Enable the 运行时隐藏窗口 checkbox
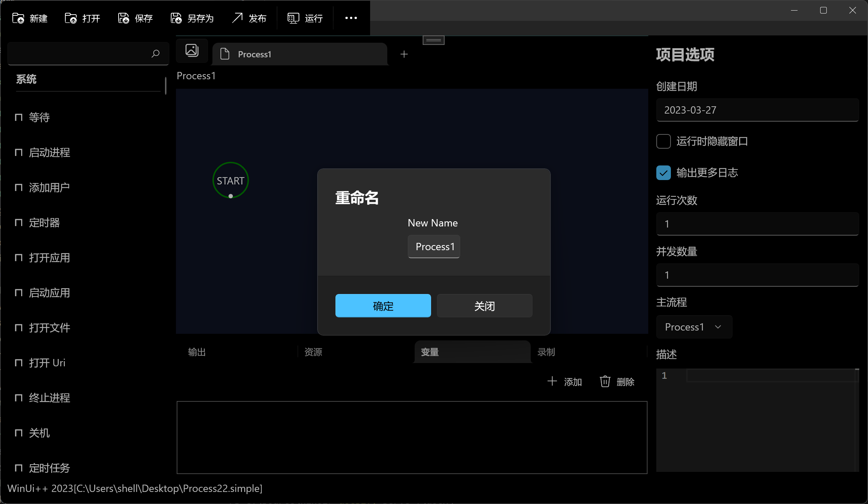The width and height of the screenshot is (868, 504). (x=663, y=141)
